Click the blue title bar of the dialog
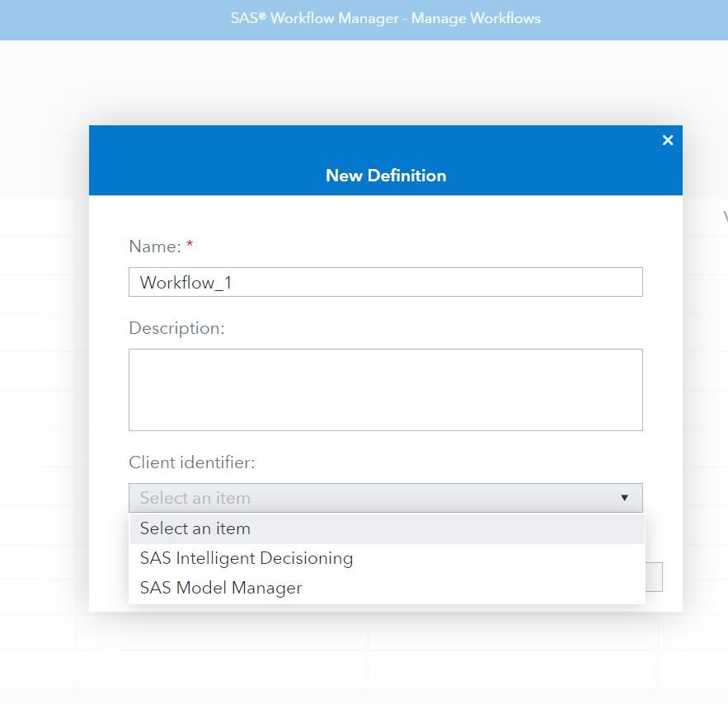Viewport: 728px width, 704px height. click(385, 160)
